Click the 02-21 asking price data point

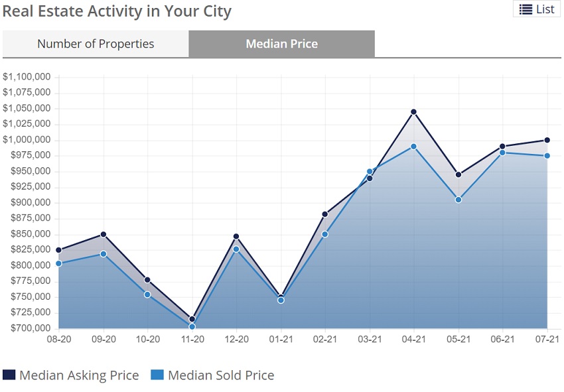point(325,214)
